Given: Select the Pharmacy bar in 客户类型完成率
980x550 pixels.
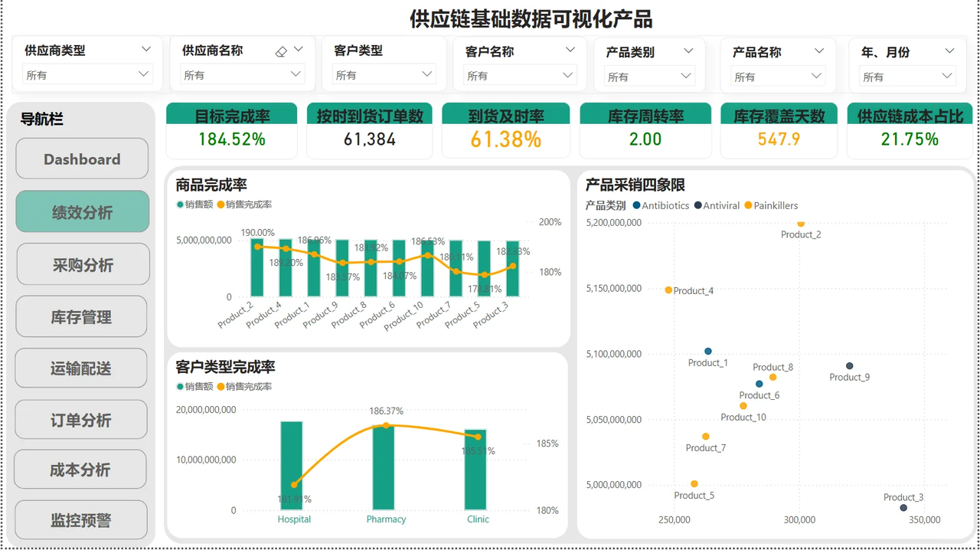Looking at the screenshot, I should [x=384, y=467].
